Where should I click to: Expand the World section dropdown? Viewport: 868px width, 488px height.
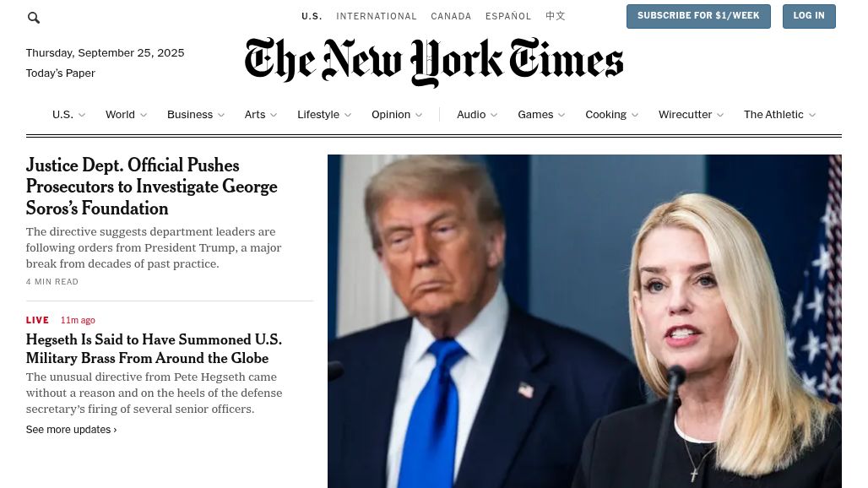pos(144,115)
